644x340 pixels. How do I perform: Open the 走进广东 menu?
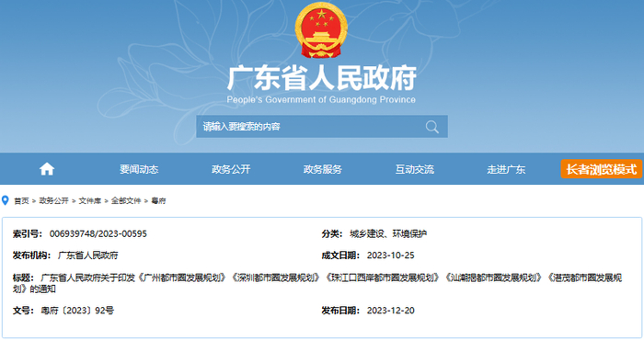506,169
